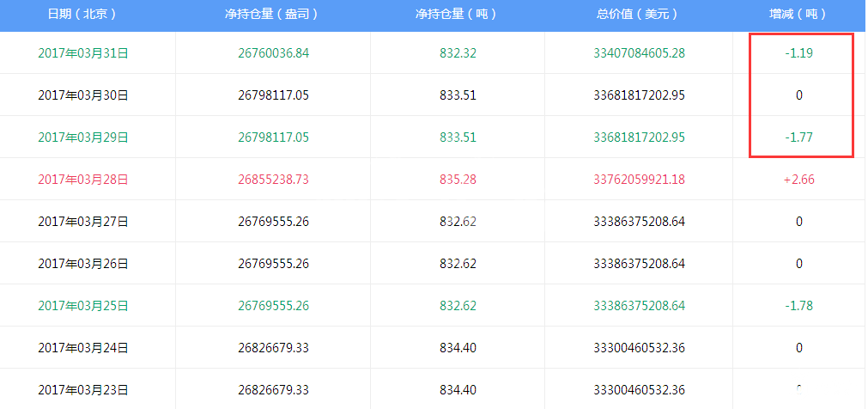Image resolution: width=868 pixels, height=409 pixels.
Task: Click 833.51 in the 03月29日 row
Action: (458, 137)
